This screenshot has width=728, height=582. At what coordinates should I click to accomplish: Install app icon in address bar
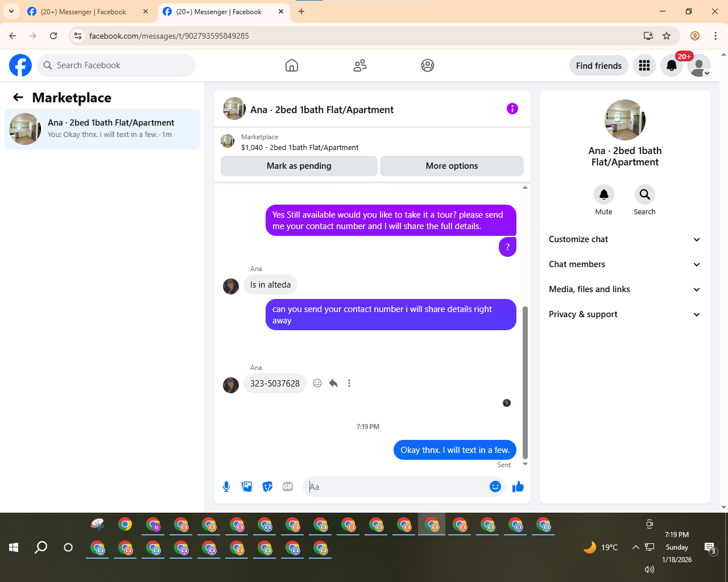click(648, 36)
